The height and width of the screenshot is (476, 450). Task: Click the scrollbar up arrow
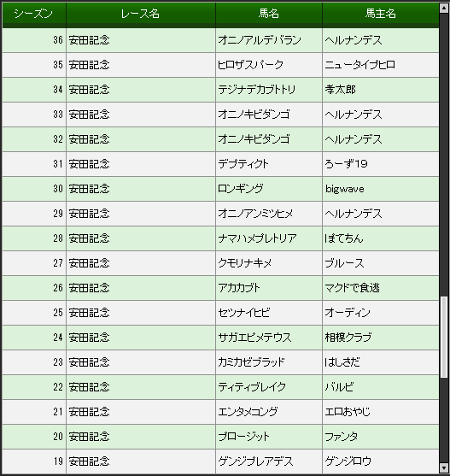[444, 9]
